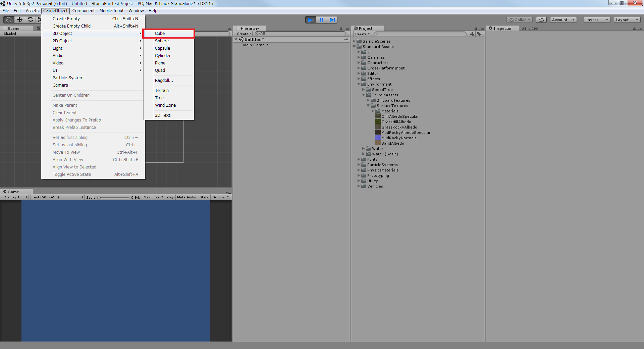Image resolution: width=644 pixels, height=349 pixels.
Task: Select Main Camera in Hierarchy
Action: coord(256,45)
